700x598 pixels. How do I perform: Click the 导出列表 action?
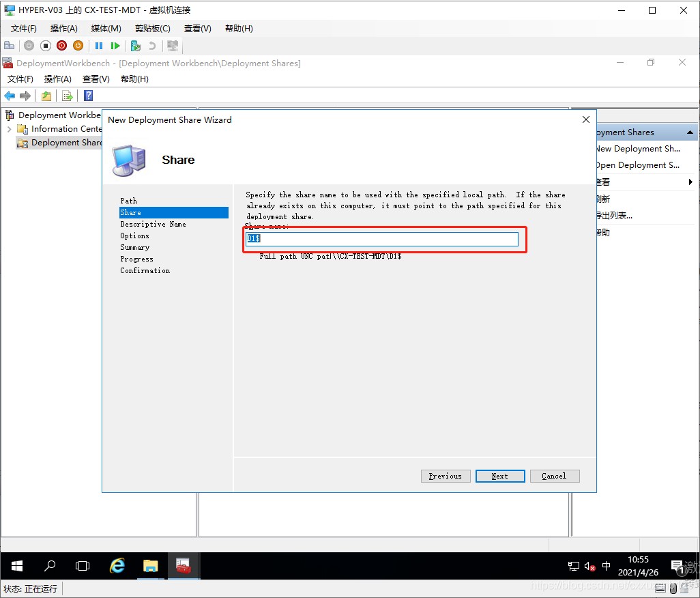[x=614, y=216]
